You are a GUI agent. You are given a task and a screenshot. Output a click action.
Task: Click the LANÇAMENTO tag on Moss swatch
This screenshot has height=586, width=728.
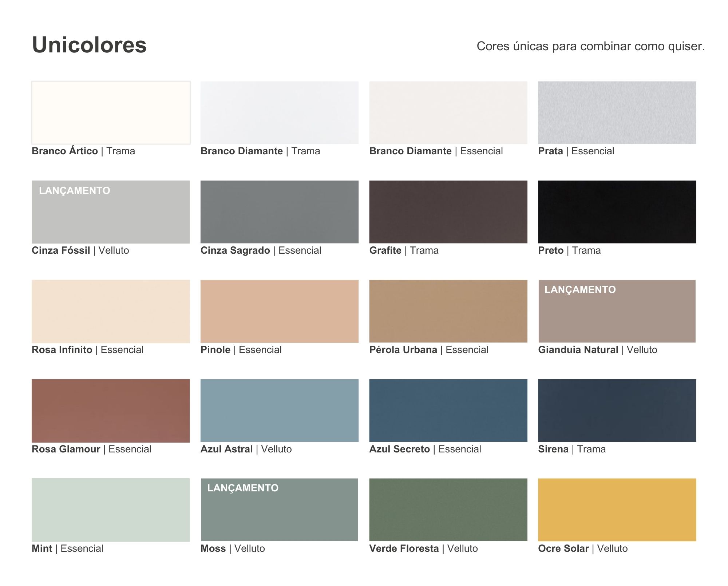(x=243, y=488)
